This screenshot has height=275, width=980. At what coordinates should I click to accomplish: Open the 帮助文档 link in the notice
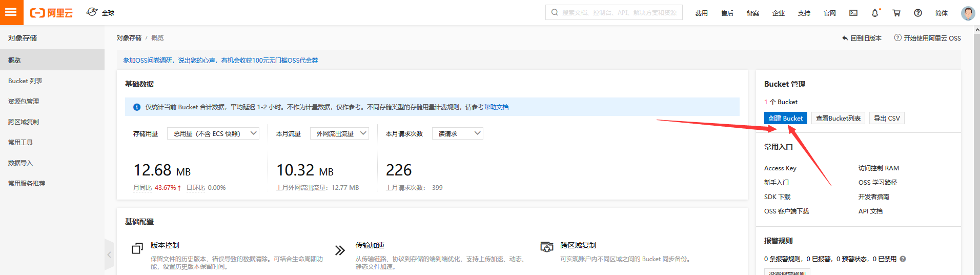496,107
